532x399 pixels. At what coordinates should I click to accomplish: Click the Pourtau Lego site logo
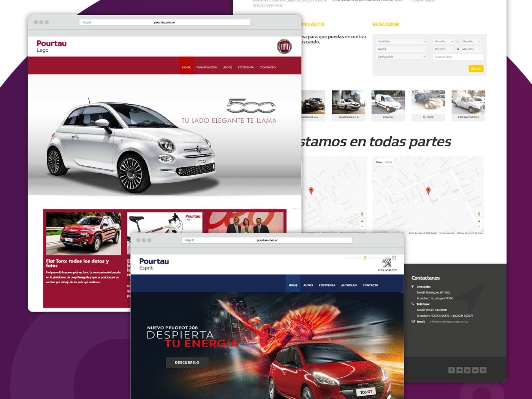[52, 46]
